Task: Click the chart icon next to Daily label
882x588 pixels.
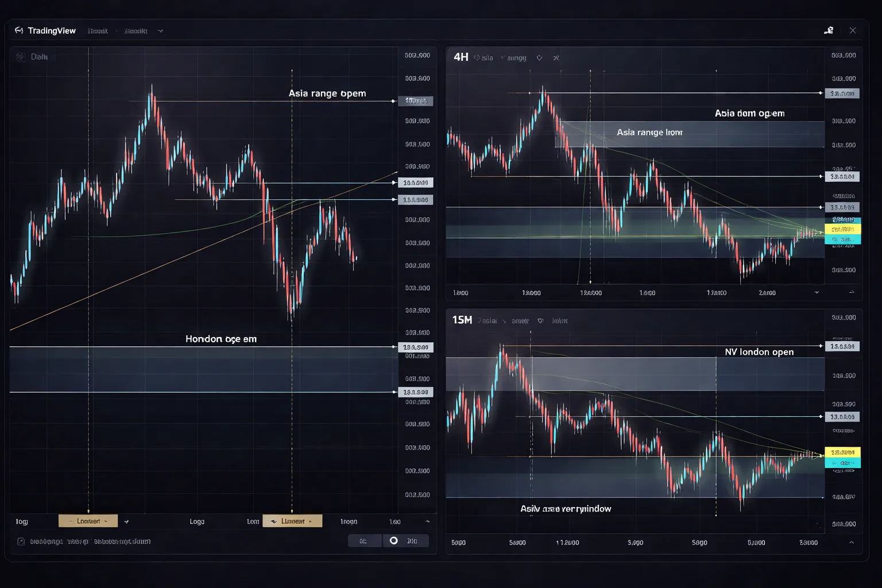Action: click(20, 57)
